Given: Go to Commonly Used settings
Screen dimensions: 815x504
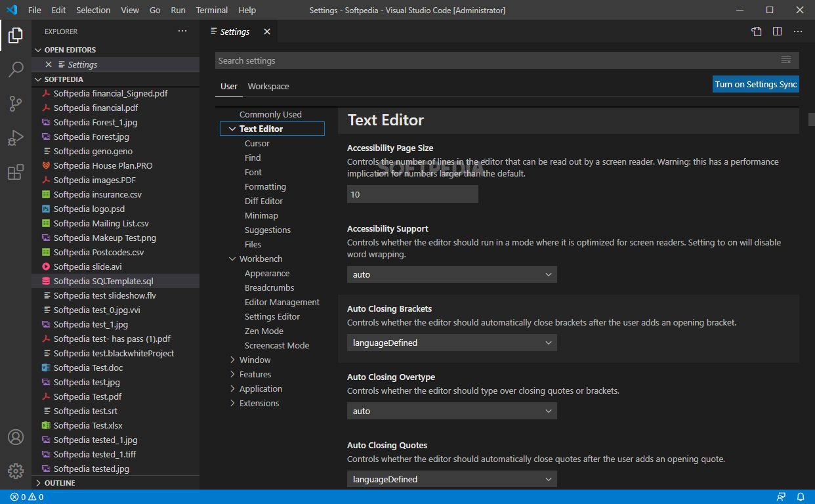Looking at the screenshot, I should 270,114.
